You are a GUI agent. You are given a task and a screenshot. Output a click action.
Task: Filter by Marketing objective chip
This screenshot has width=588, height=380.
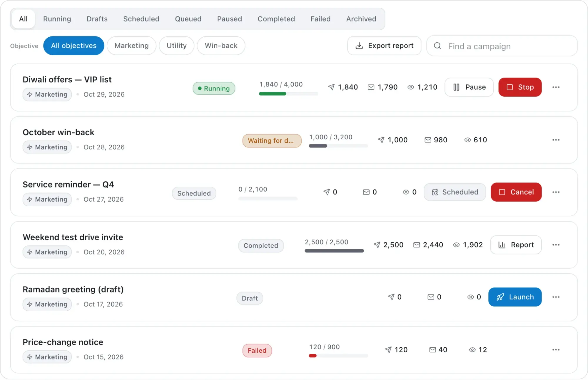click(x=131, y=46)
